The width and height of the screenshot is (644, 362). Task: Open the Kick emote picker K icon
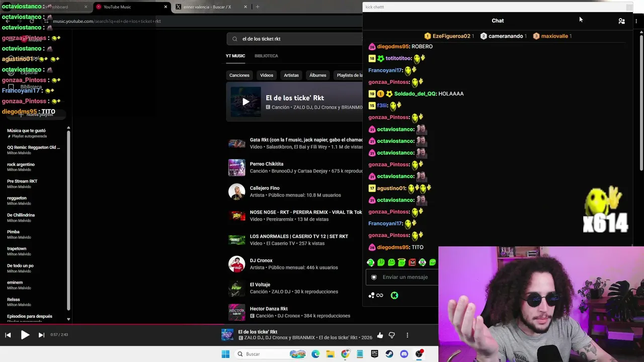394,295
